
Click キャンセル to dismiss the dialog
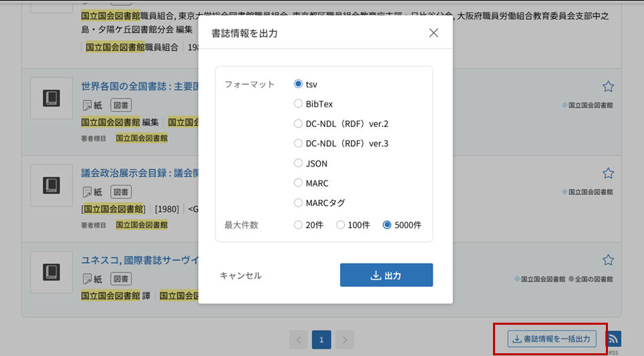[x=241, y=276]
